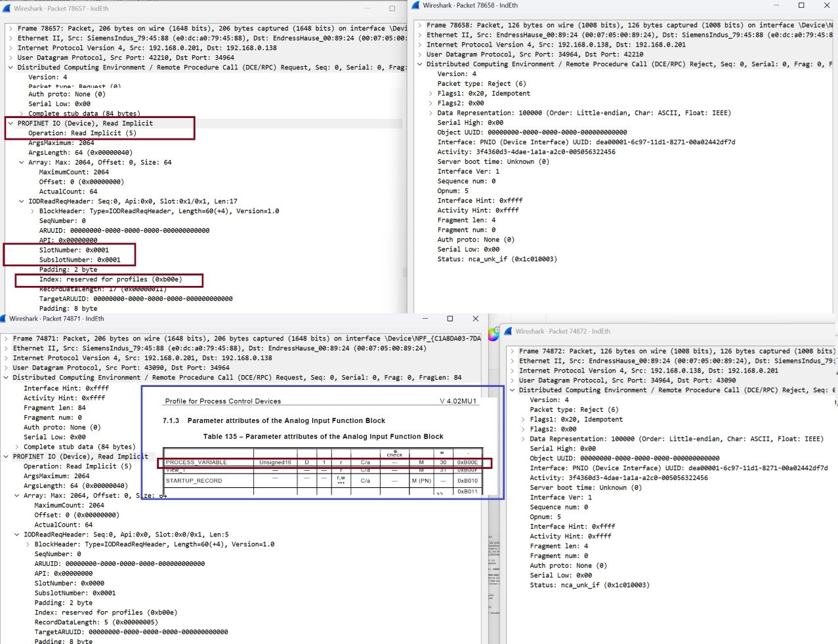Select Activity UUID row in Packet 74872
Viewport: 838px width, 644px height.
pos(619,478)
